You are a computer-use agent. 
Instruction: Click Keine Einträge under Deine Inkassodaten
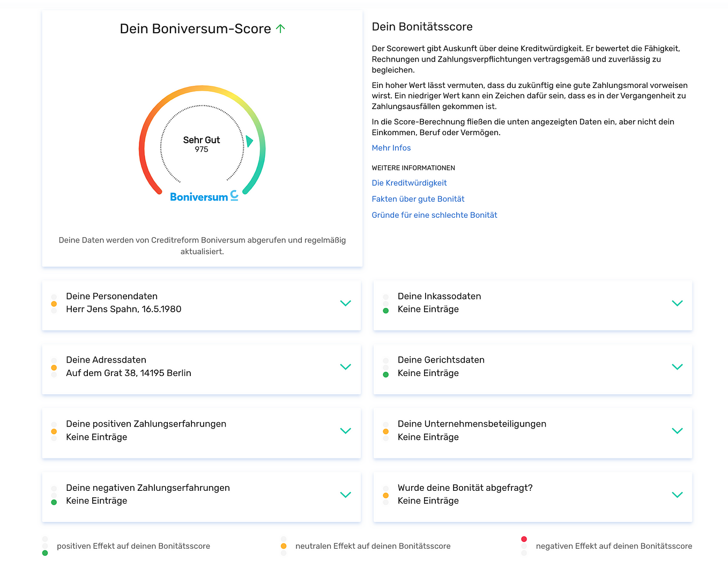[x=428, y=309]
